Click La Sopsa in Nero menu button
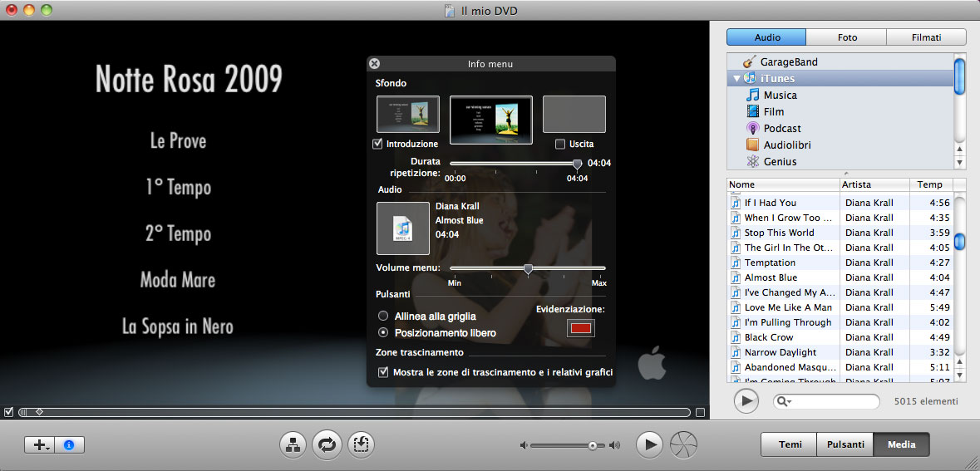 click(178, 326)
